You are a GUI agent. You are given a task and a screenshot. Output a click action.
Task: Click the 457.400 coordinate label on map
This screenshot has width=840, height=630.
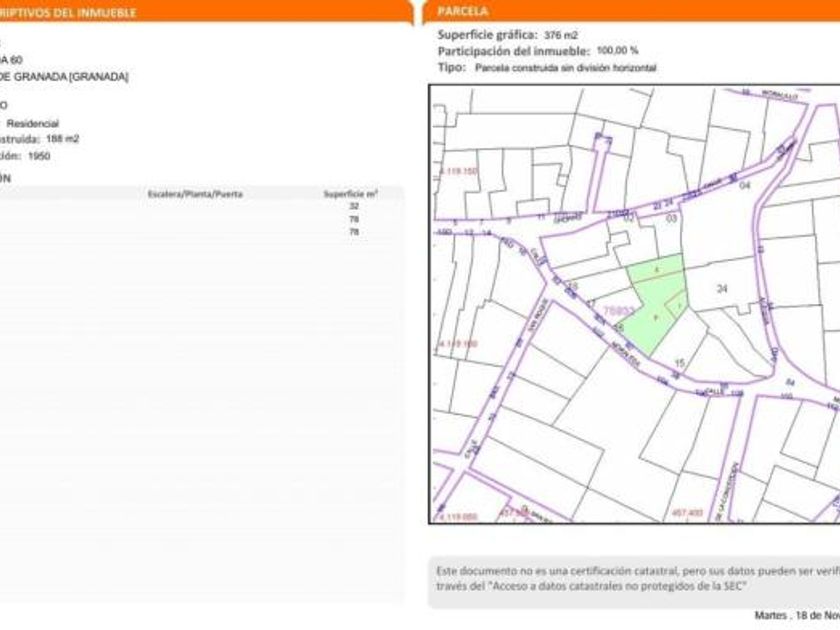pyautogui.click(x=687, y=514)
